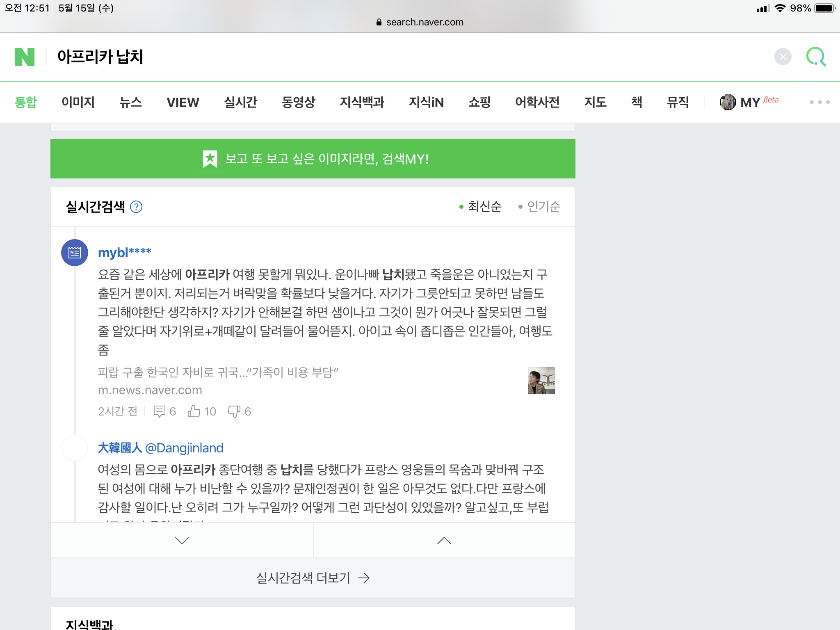This screenshot has width=840, height=630.
Task: Tap the green magnifier search icon
Action: 816,57
